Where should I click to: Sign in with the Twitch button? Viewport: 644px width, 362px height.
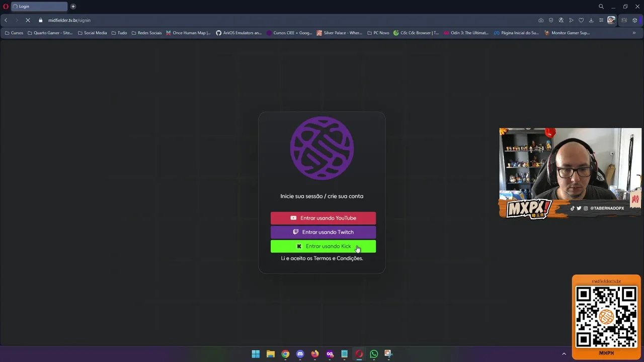[x=323, y=232]
